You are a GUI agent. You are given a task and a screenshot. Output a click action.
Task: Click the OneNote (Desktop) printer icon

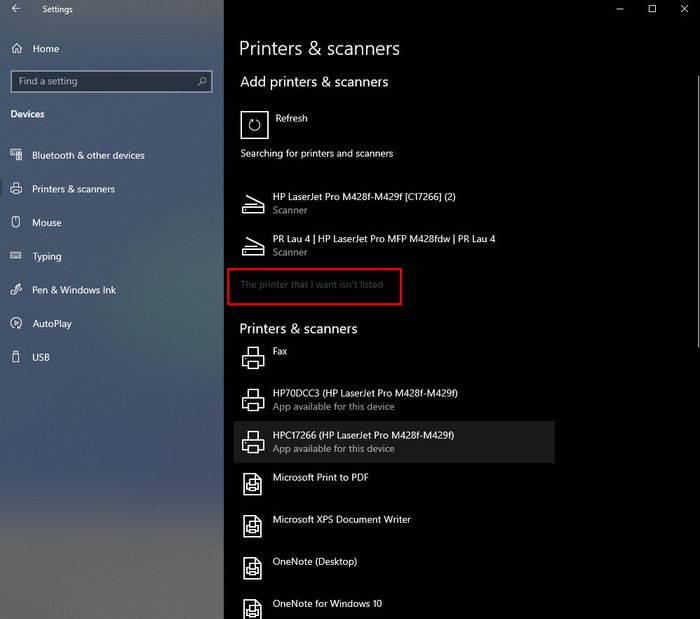(253, 568)
